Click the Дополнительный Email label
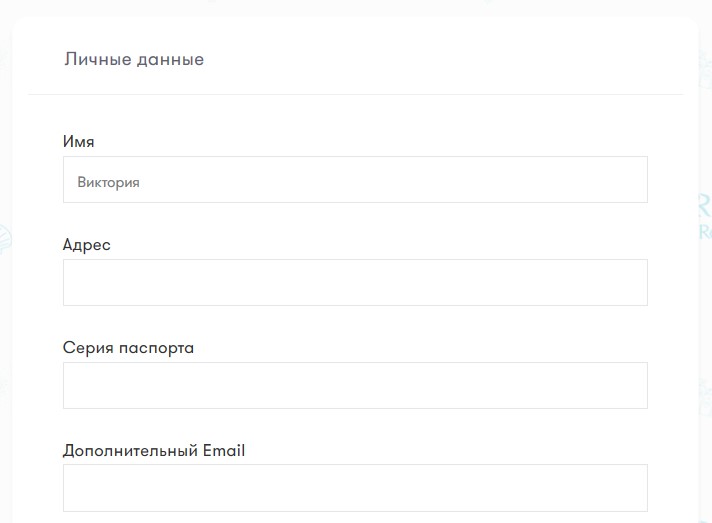This screenshot has width=712, height=523. [x=154, y=450]
